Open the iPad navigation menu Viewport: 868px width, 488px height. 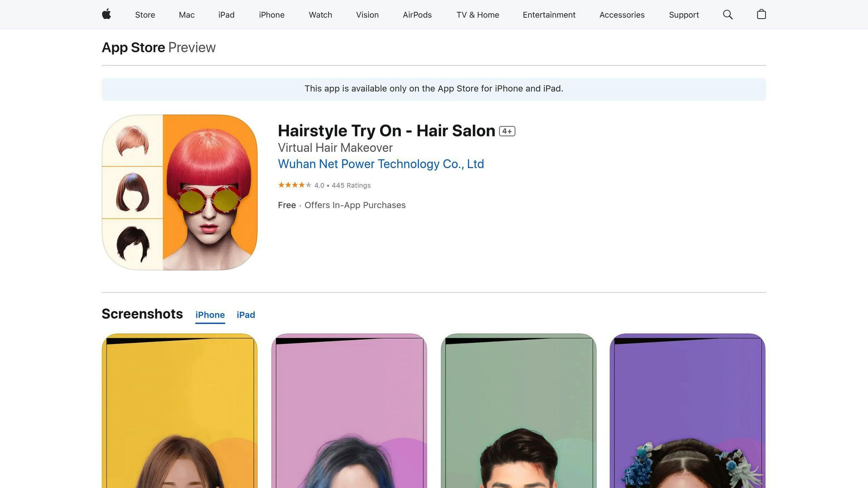[x=226, y=15]
